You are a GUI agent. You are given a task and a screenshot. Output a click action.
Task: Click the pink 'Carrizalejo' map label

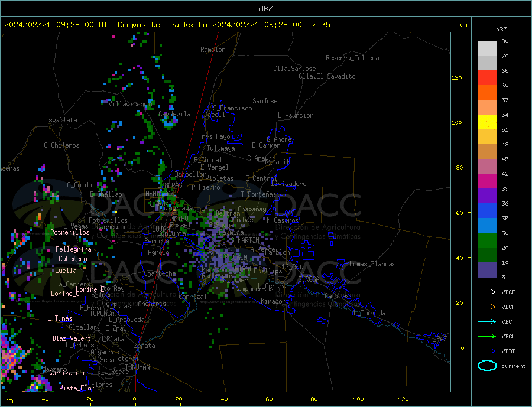[x=67, y=373]
